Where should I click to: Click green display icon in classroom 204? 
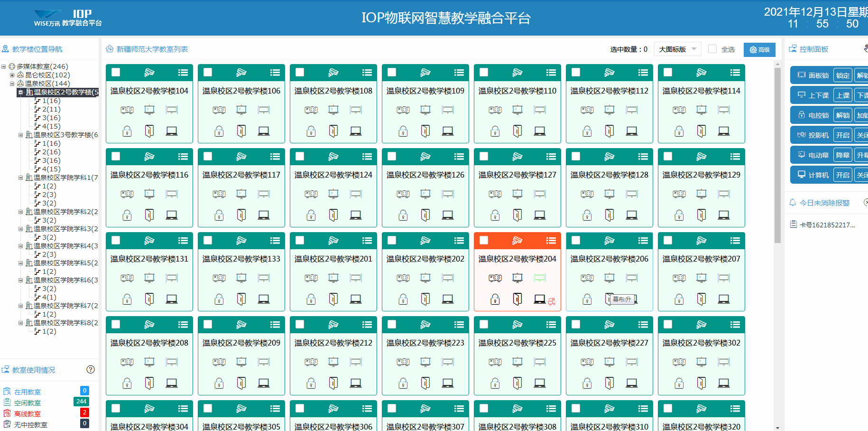(x=540, y=278)
